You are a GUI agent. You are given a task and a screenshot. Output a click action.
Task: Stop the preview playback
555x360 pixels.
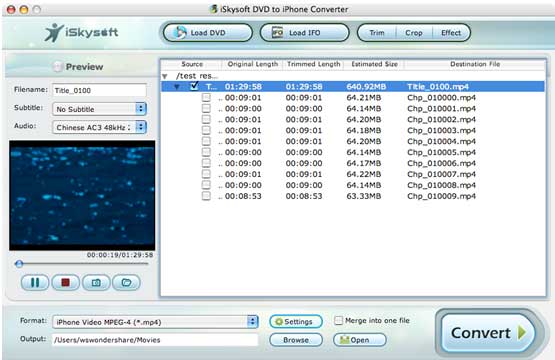click(x=65, y=282)
